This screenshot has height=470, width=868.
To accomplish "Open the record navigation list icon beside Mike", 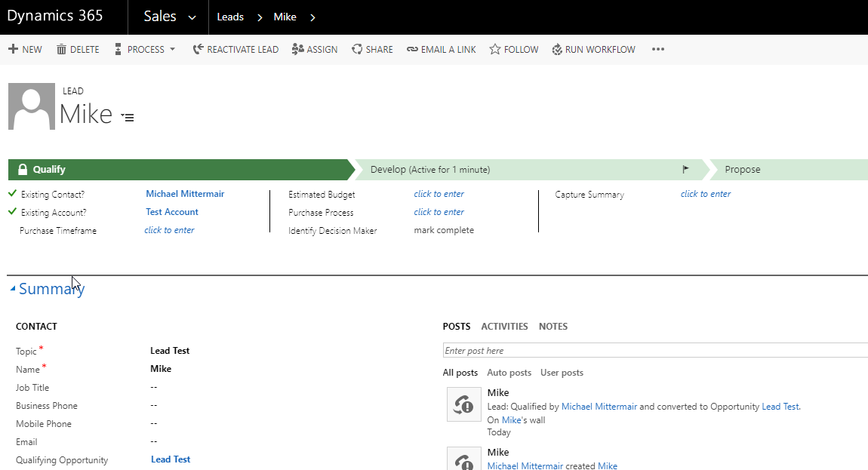I will 128,118.
